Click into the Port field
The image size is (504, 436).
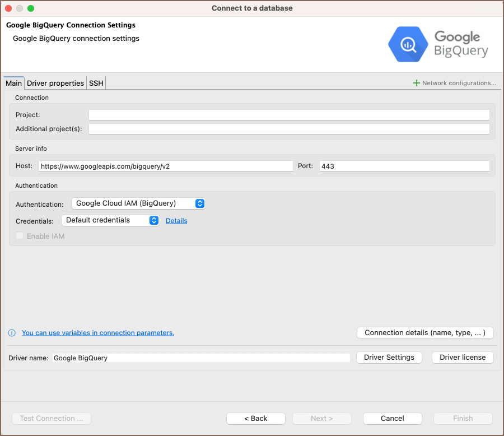pos(404,166)
